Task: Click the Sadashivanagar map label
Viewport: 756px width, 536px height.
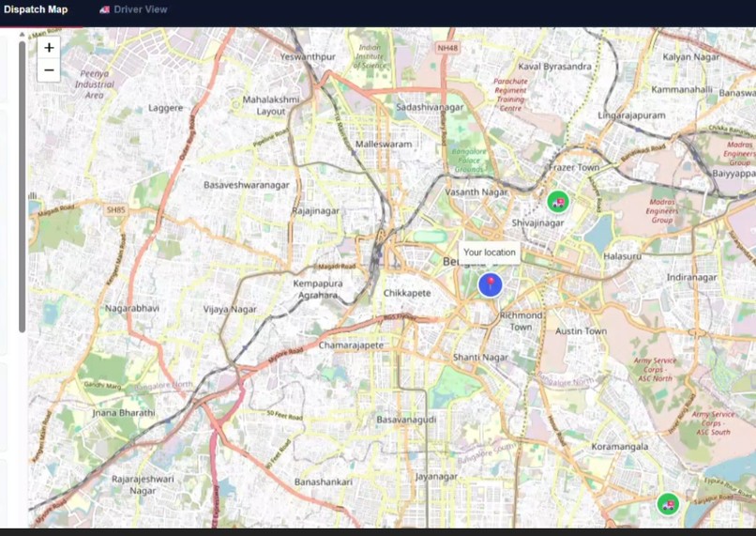Action: (x=430, y=108)
